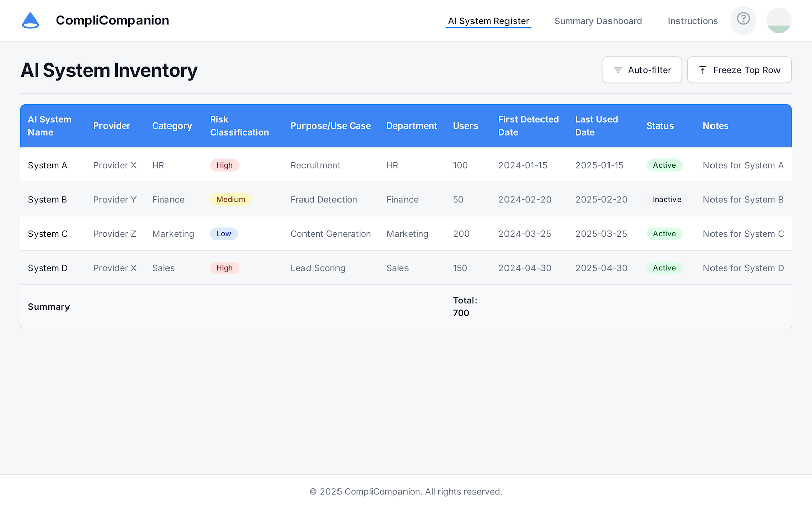
Task: Click the CompliCompanion brand name link
Action: (x=113, y=20)
